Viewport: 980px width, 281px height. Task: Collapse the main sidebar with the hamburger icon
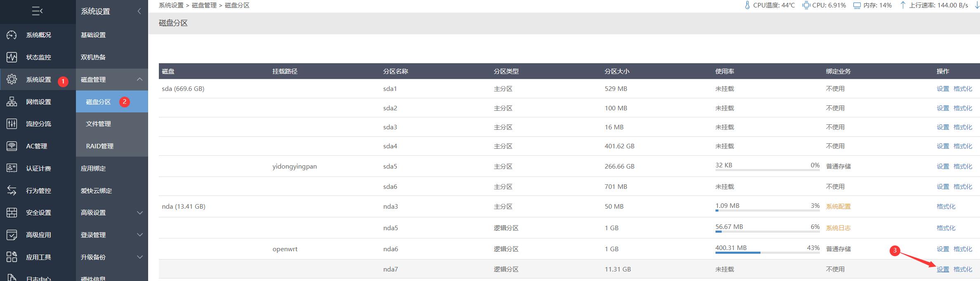click(x=38, y=11)
